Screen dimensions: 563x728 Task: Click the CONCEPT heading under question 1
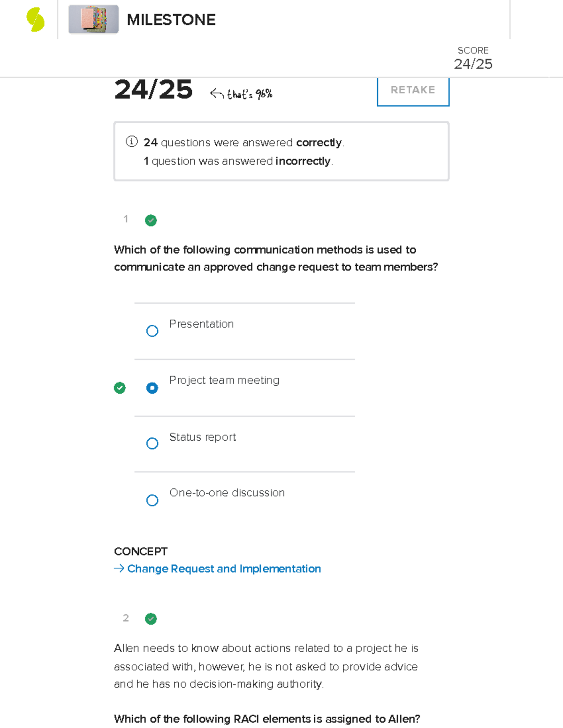pos(141,552)
